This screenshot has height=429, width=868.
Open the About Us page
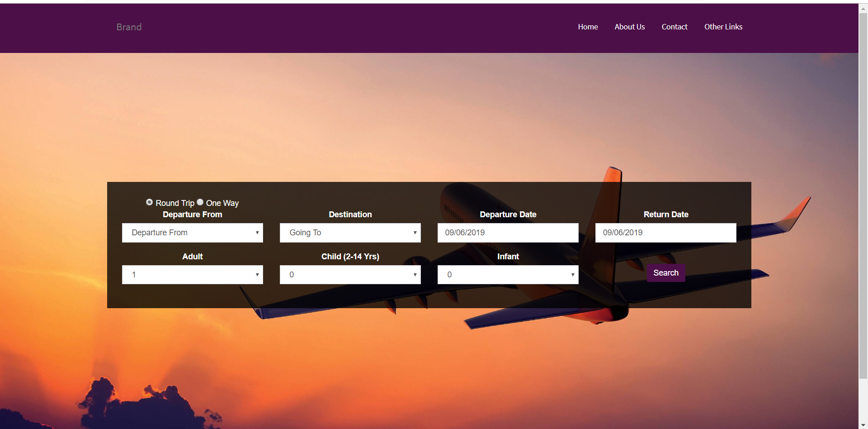[629, 27]
